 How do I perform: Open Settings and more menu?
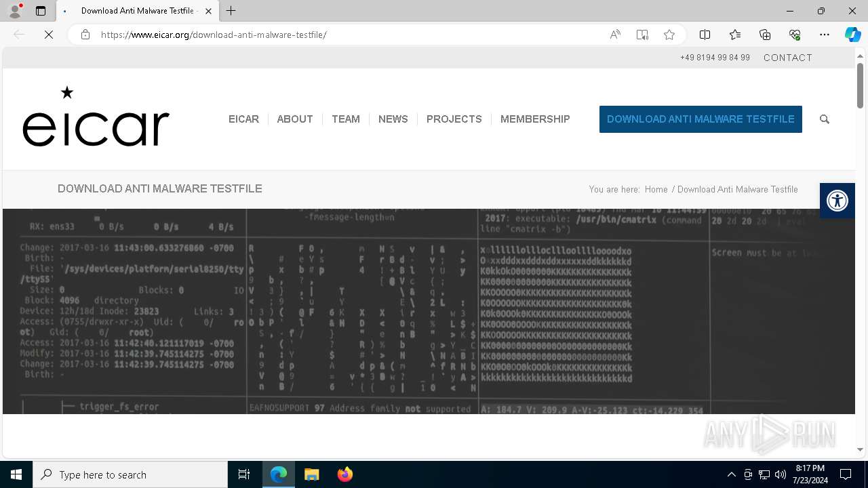point(825,35)
